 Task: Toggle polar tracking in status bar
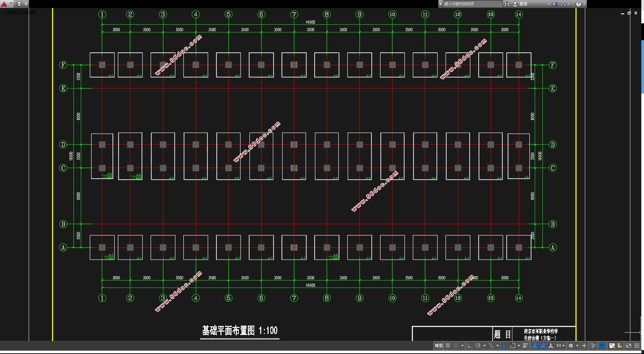pyautogui.click(x=478, y=346)
